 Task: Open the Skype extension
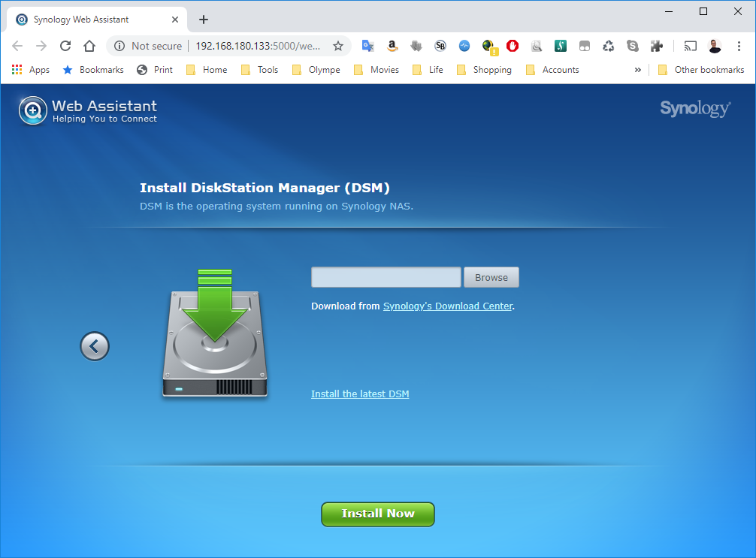point(633,46)
